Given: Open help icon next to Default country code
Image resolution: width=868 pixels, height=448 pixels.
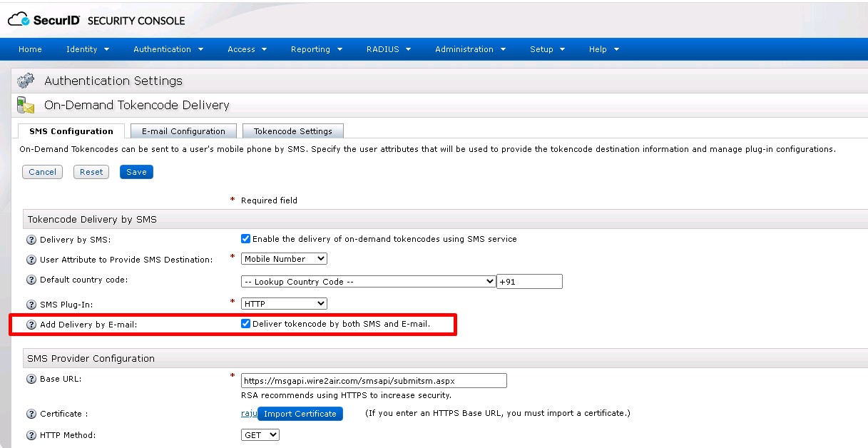Looking at the screenshot, I should point(31,280).
